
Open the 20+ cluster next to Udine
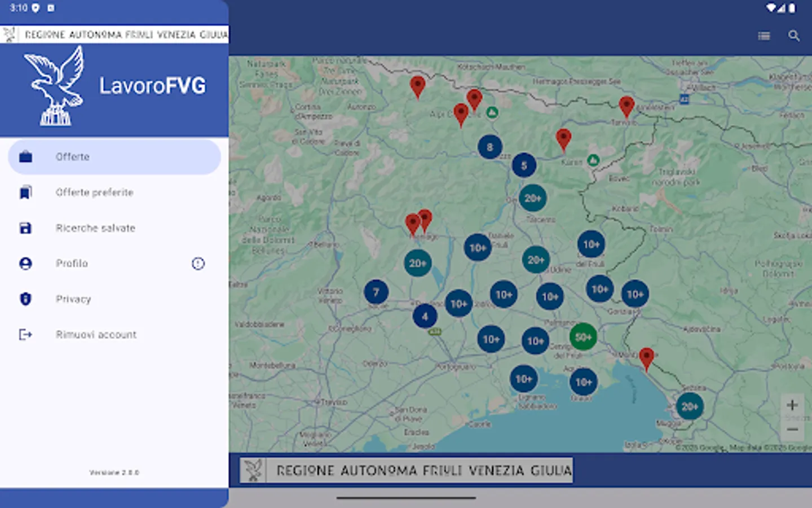coord(536,260)
